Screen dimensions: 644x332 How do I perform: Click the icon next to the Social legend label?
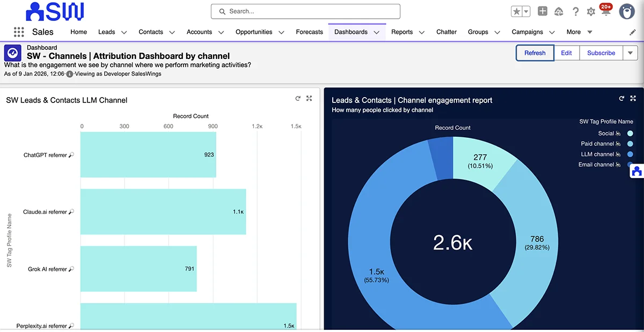[x=618, y=134]
